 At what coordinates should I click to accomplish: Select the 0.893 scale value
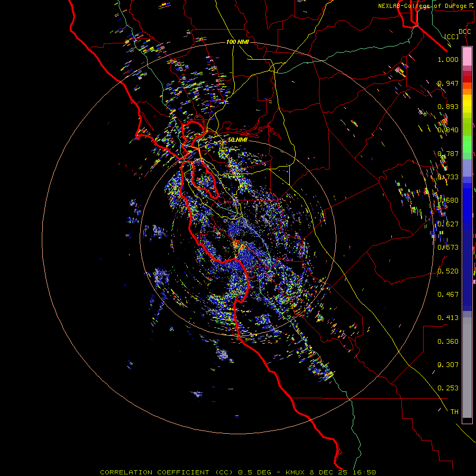448,106
